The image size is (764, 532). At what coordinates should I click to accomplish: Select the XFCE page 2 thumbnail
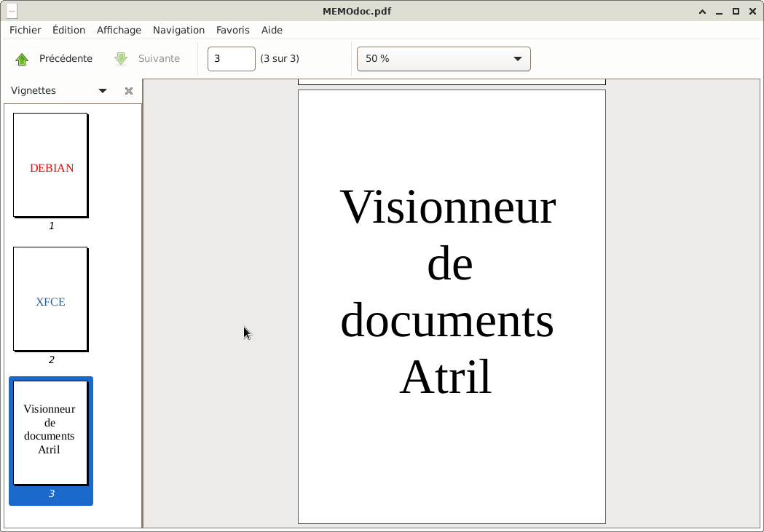pos(51,299)
